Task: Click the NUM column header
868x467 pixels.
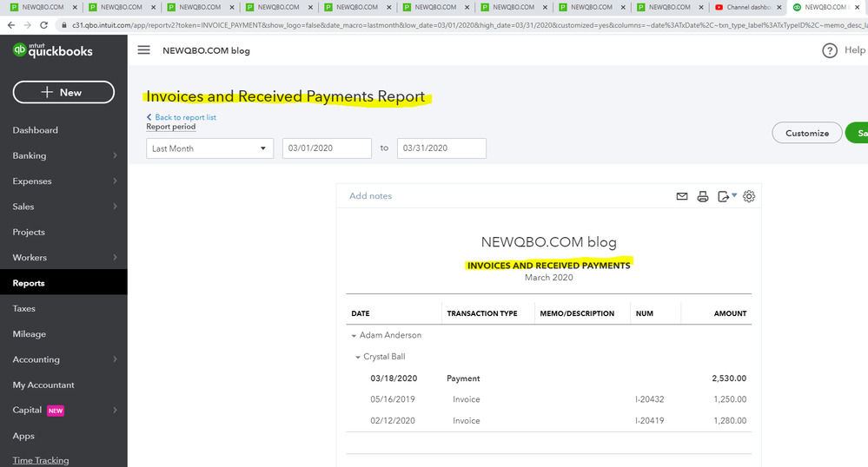Action: [x=645, y=313]
